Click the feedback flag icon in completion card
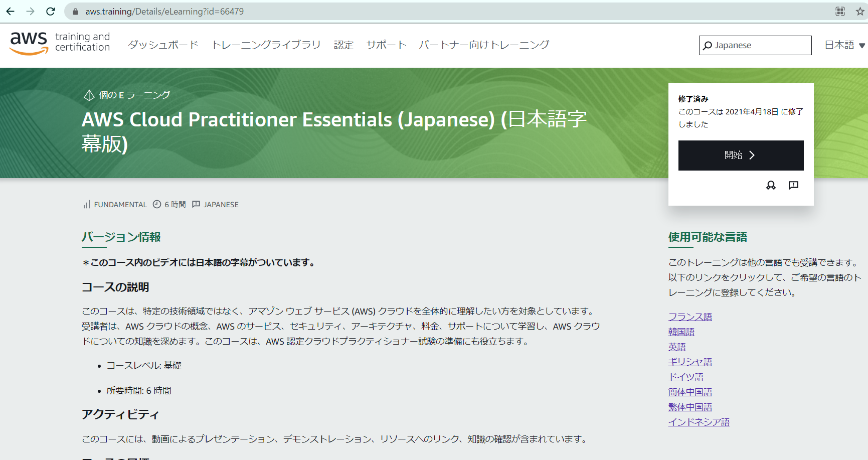This screenshot has height=460, width=868. (793, 186)
